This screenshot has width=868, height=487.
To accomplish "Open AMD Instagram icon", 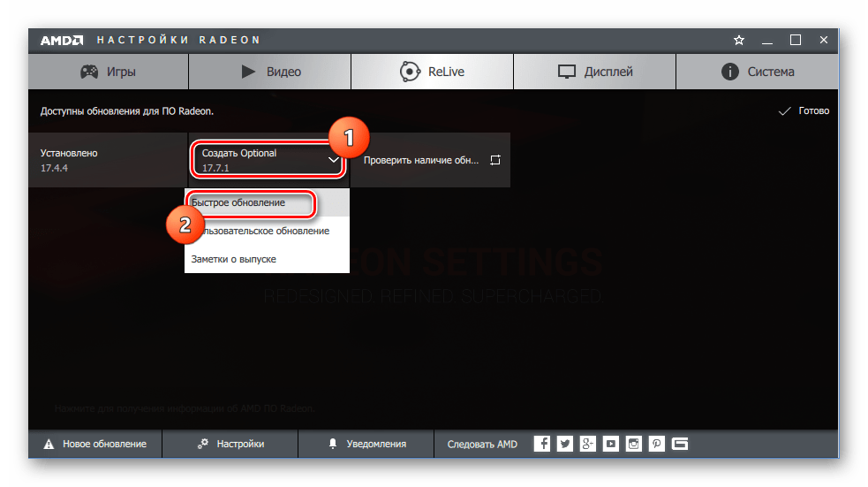I will (634, 444).
